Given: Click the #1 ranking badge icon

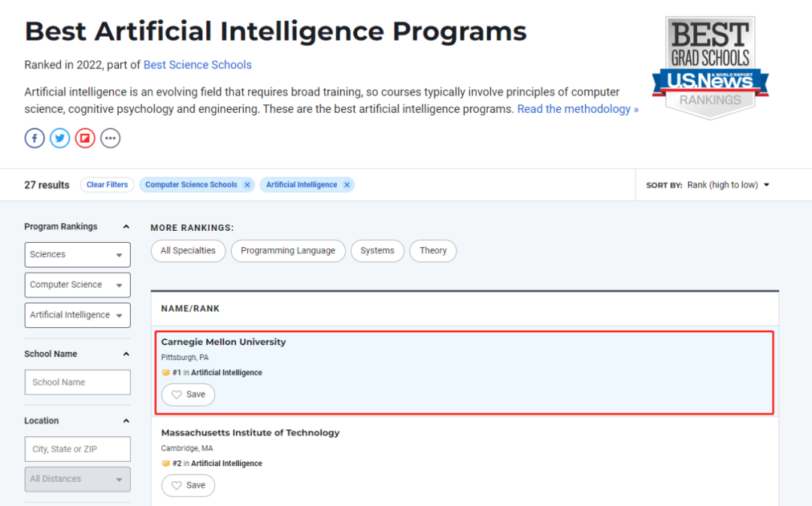Looking at the screenshot, I should click(x=165, y=372).
